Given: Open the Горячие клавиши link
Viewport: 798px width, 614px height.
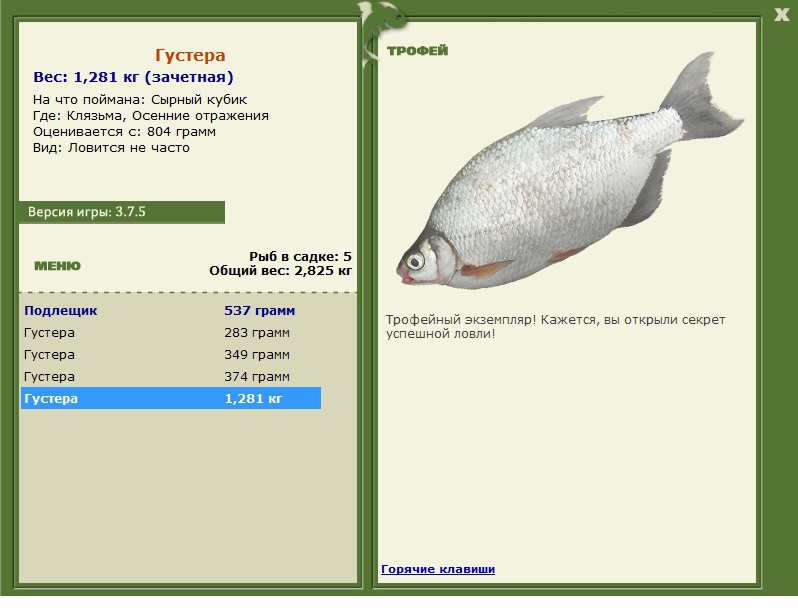Looking at the screenshot, I should [x=438, y=569].
